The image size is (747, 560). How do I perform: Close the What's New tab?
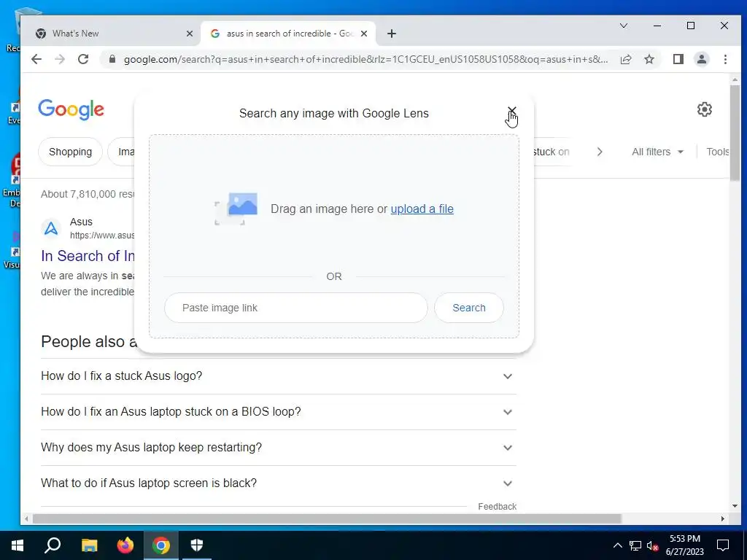[190, 34]
